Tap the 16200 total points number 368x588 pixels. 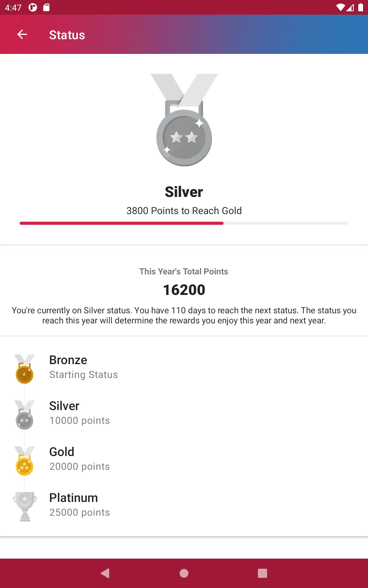pos(184,290)
